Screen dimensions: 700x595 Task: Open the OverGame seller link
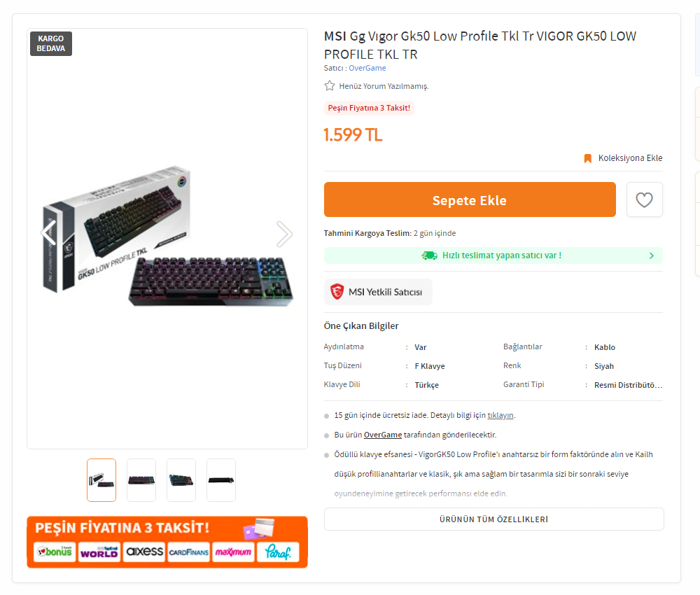pyautogui.click(x=367, y=68)
